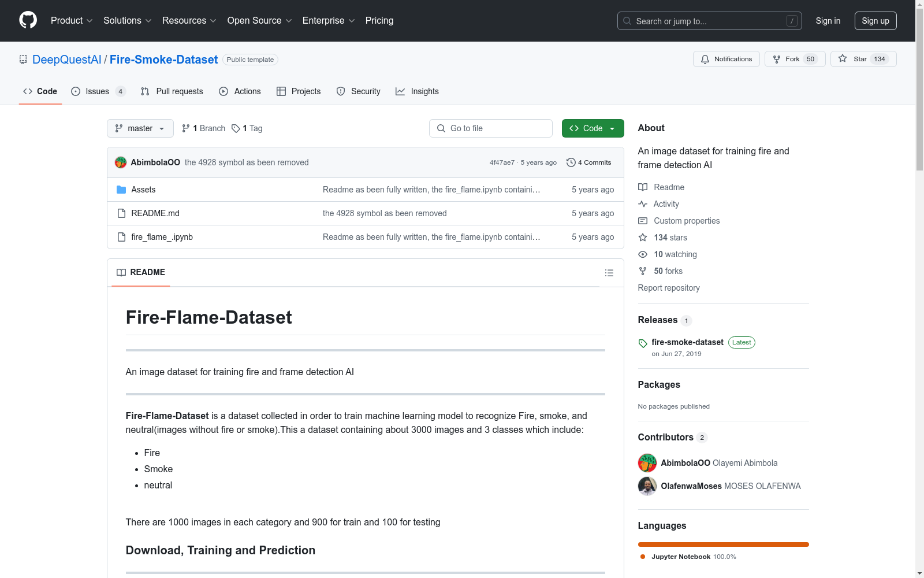Open commit 4f47ae7
This screenshot has height=578, width=924.
click(x=502, y=162)
